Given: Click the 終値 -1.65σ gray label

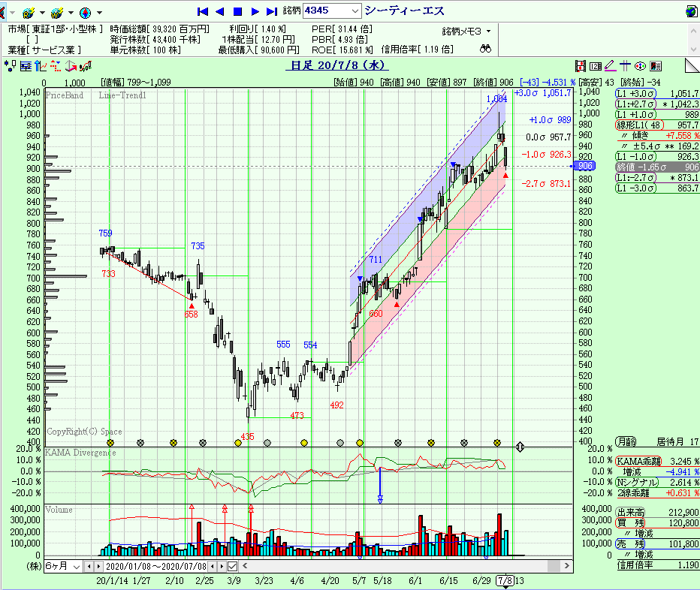Looking at the screenshot, I should (x=637, y=167).
